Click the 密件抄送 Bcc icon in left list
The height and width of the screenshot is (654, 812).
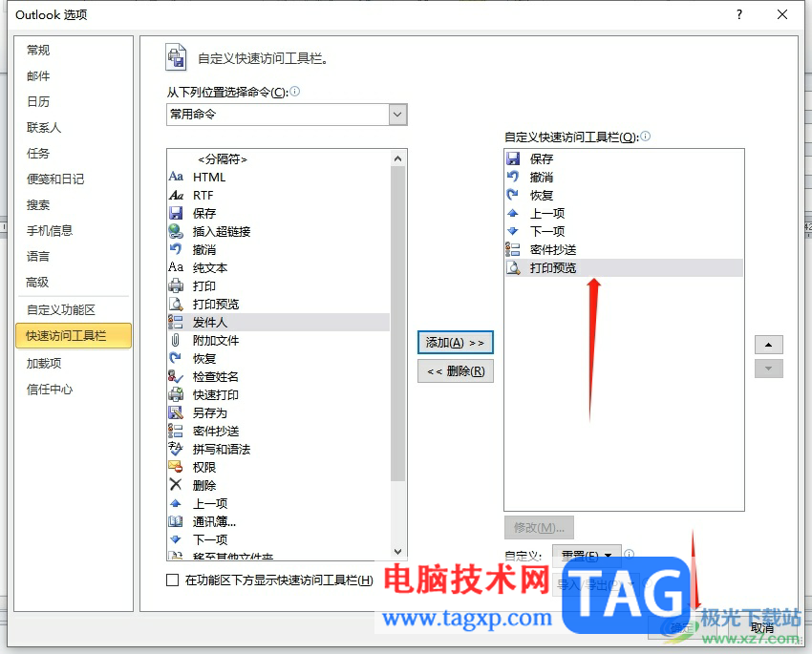coord(176,431)
